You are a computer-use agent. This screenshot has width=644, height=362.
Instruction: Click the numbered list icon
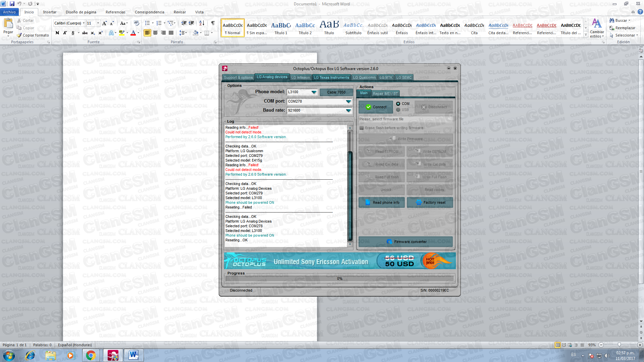point(159,23)
